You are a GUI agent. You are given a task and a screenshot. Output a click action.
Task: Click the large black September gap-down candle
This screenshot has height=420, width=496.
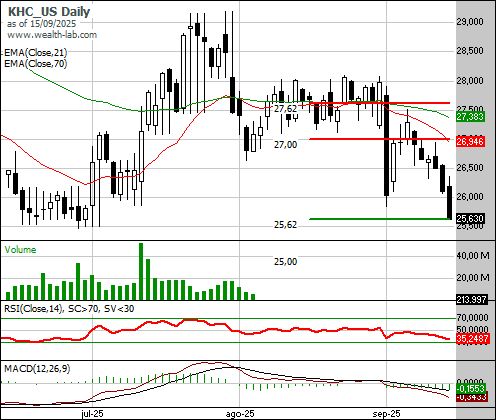(x=386, y=145)
